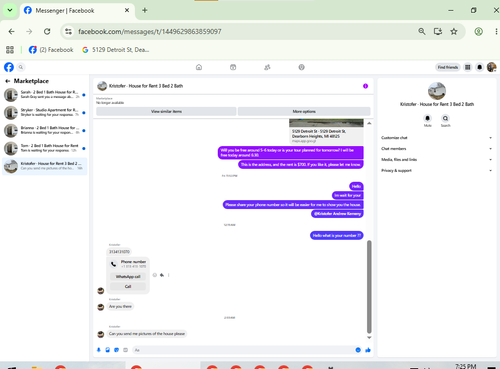This screenshot has width=500, height=369.
Task: React to the phone number message
Action: tap(155, 275)
